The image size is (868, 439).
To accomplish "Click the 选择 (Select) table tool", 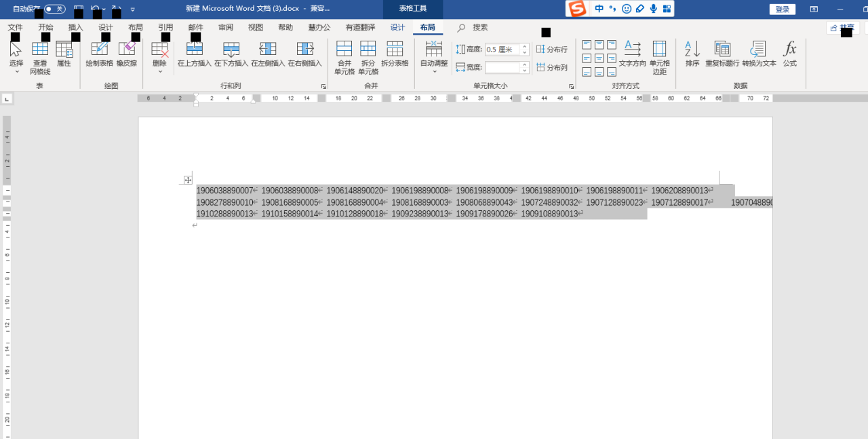I will pyautogui.click(x=16, y=56).
